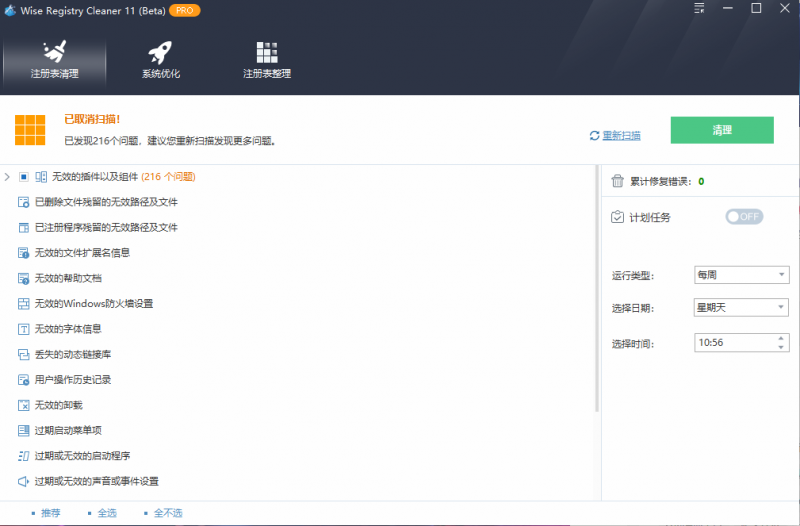Click the 选择时间 field showing 10:56
The height and width of the screenshot is (526, 800).
741,343
